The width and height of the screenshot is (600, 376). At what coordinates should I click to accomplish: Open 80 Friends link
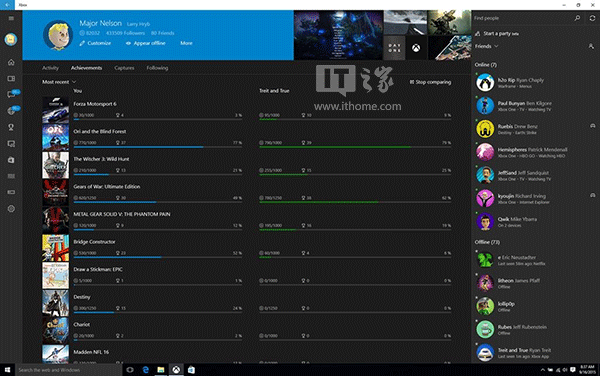point(163,33)
